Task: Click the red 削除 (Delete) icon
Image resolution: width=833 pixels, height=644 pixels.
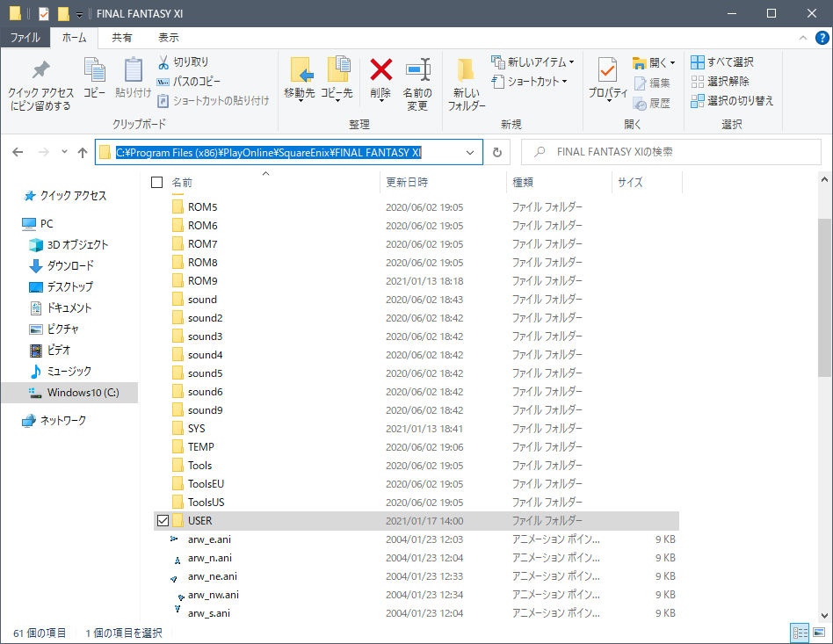Action: 380,69
